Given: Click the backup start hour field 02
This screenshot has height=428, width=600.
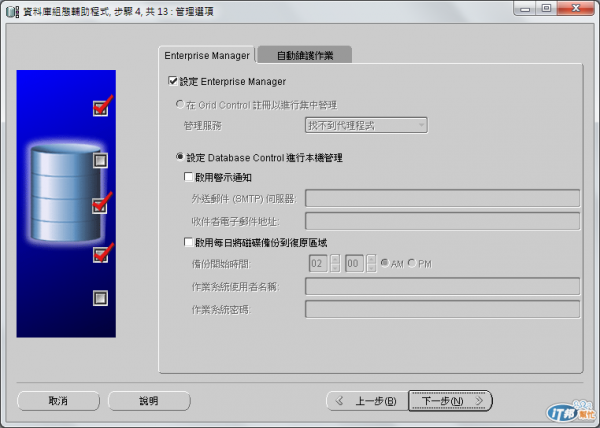Looking at the screenshot, I should 318,264.
